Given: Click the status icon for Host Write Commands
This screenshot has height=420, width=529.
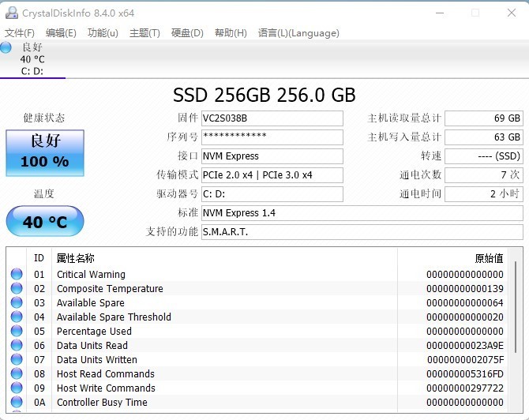Looking at the screenshot, I should 17,388.
